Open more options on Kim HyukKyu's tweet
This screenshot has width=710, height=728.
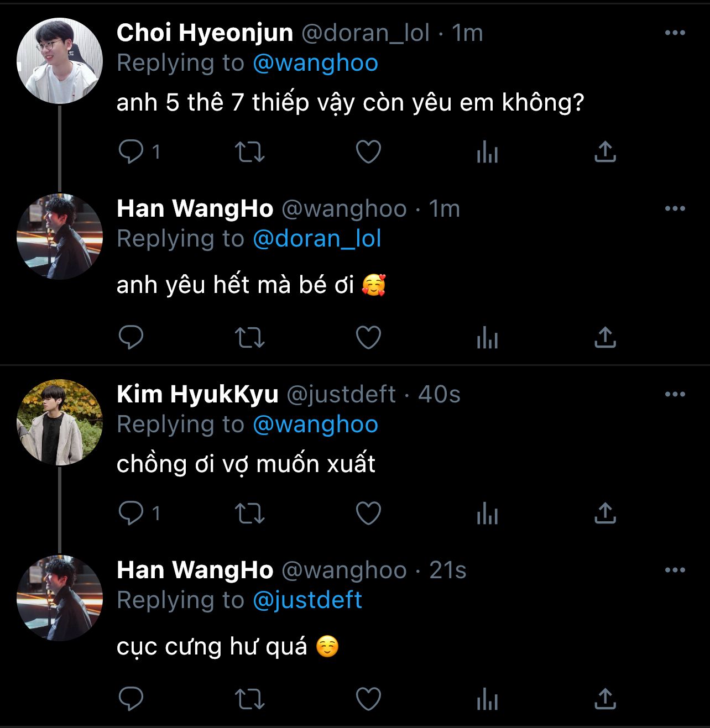coord(675,395)
